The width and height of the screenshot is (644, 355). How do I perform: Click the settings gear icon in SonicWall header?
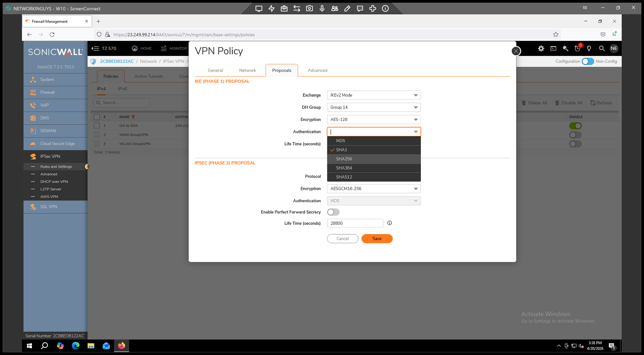(x=541, y=49)
